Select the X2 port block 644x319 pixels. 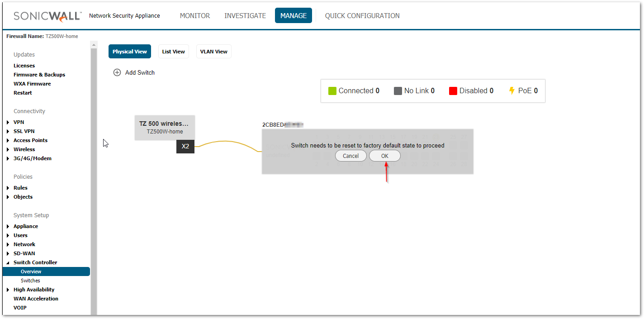185,146
